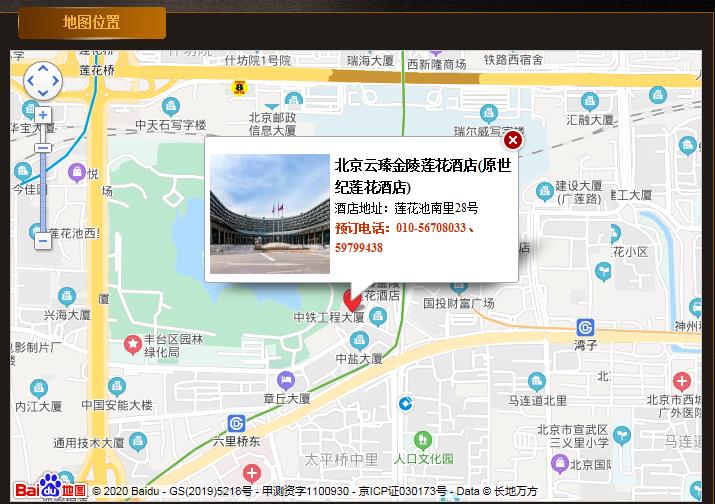Click the 中铁工程大厦 building icon
The height and width of the screenshot is (504, 715).
tap(378, 317)
